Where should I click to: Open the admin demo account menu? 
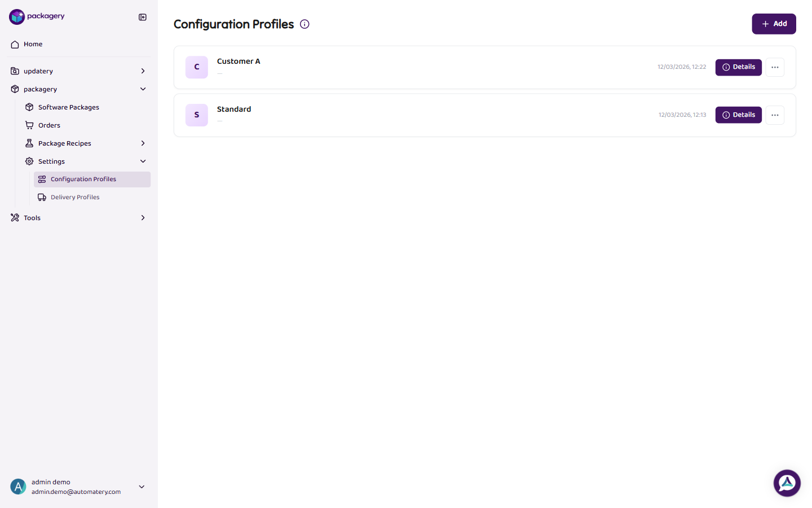tap(142, 487)
